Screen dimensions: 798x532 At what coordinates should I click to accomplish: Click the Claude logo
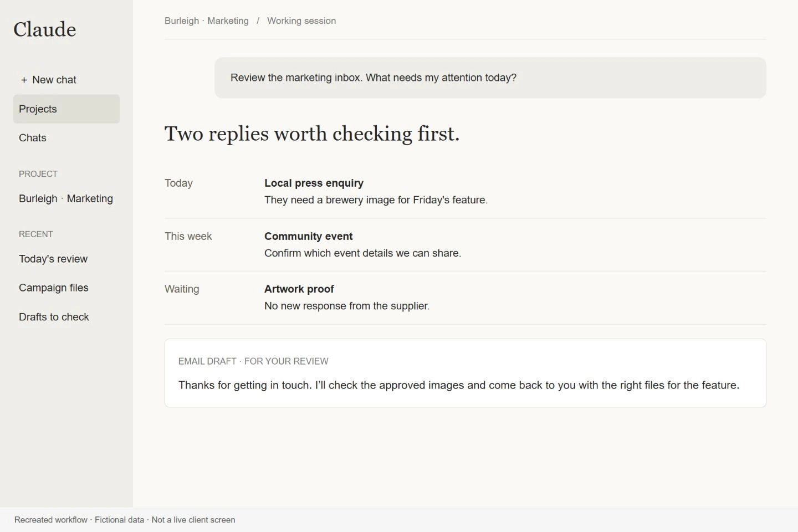click(44, 29)
